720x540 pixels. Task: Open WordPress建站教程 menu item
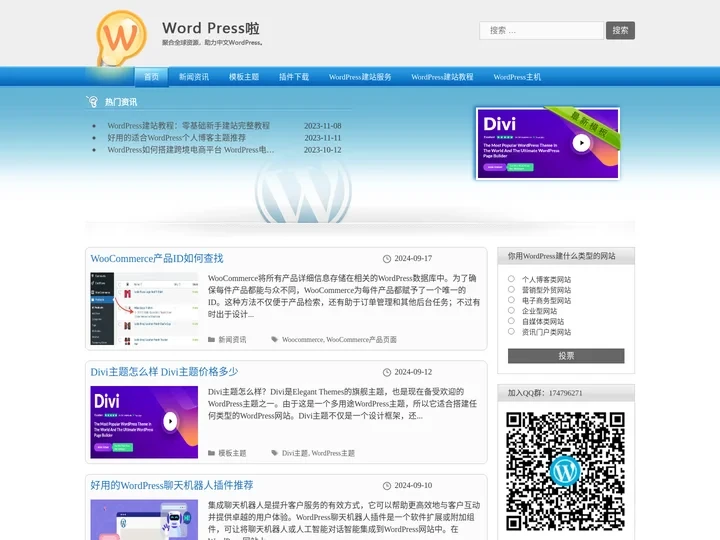(442, 77)
